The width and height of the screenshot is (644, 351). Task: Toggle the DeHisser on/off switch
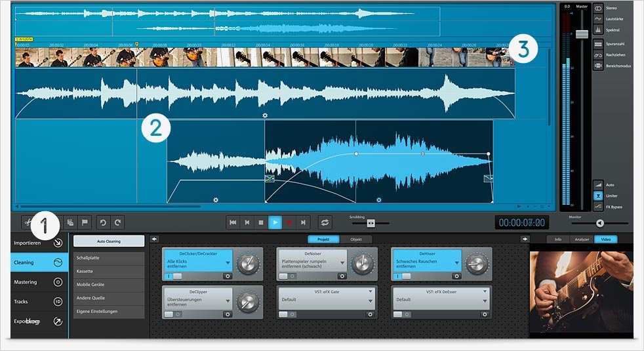pyautogui.click(x=402, y=276)
